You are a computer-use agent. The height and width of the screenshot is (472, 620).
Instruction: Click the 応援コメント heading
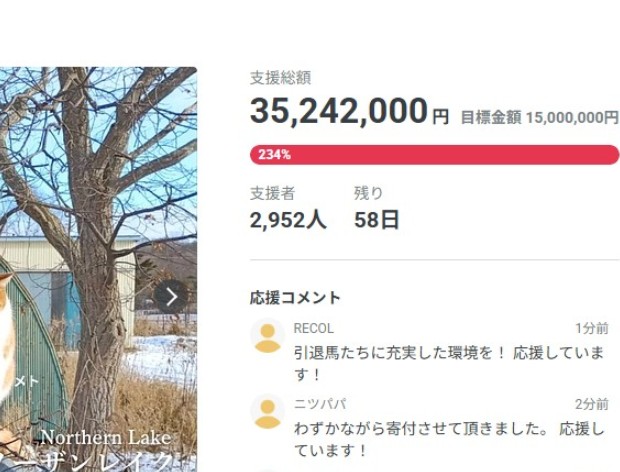click(x=295, y=297)
